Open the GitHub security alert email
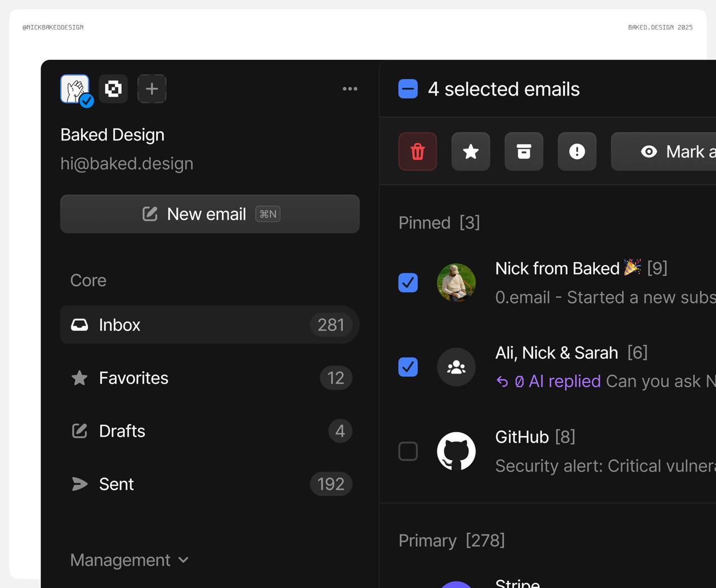Image resolution: width=716 pixels, height=588 pixels. click(x=548, y=451)
